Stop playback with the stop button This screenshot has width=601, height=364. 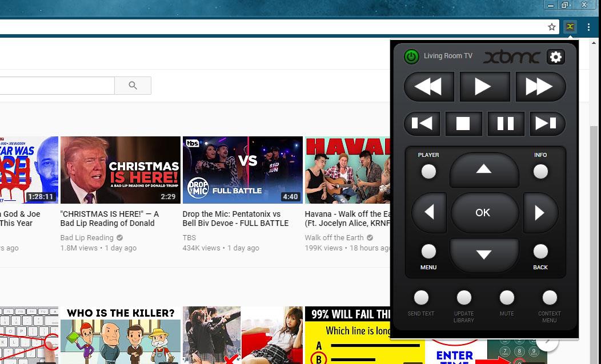[463, 123]
